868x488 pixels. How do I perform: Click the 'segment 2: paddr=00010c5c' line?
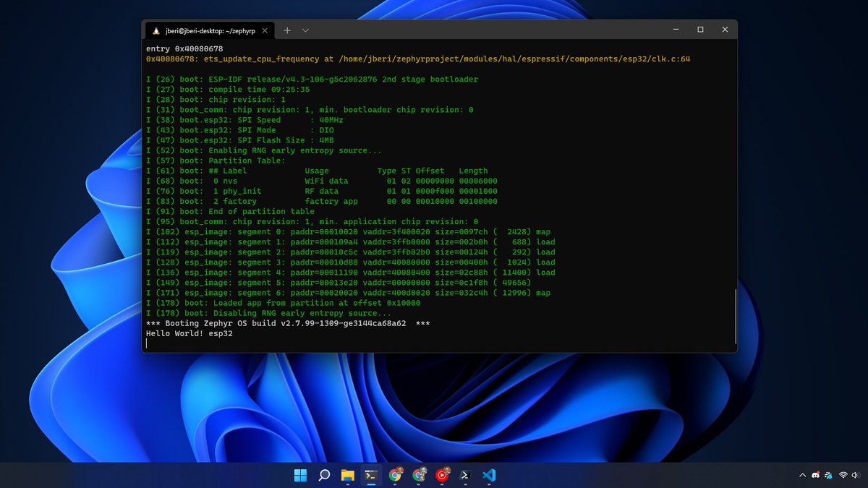[x=350, y=252]
